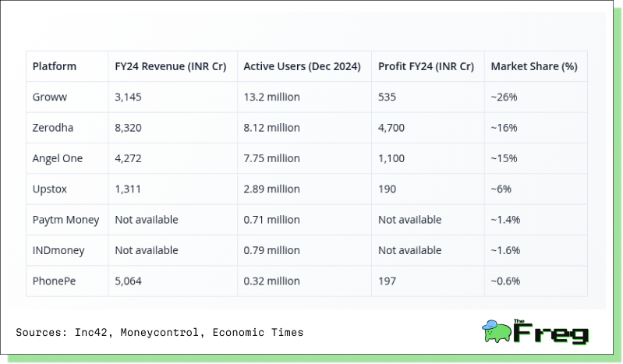This screenshot has width=623, height=364.
Task: Select Angel One revenue value 4,272
Action: 128,158
